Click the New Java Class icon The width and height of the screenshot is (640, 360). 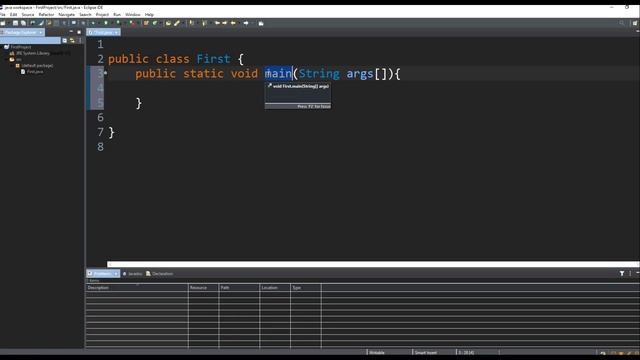[155, 23]
